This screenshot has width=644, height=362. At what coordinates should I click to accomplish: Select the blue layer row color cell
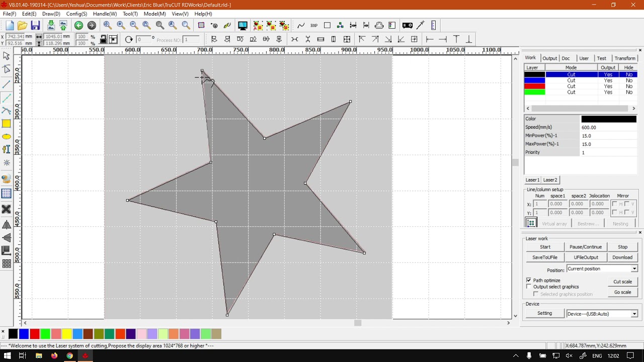(x=535, y=80)
